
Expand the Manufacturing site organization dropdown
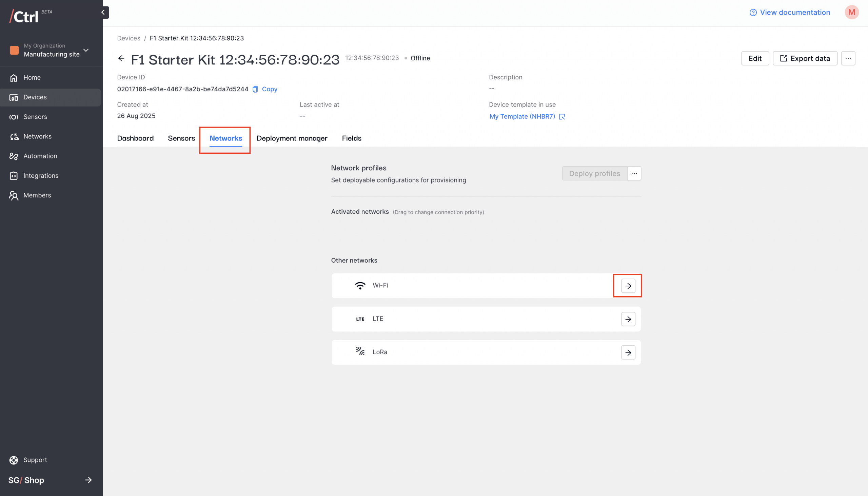point(86,50)
